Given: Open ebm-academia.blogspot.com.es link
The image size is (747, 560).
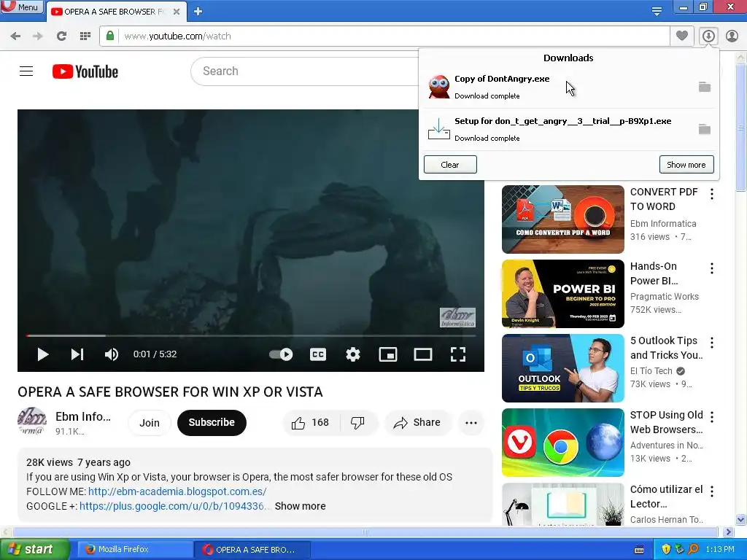Looking at the screenshot, I should coord(177,491).
